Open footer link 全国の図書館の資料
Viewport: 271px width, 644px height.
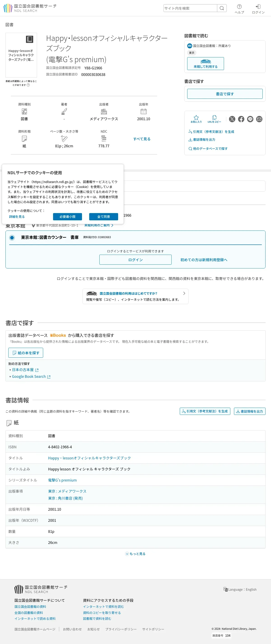click(29, 613)
